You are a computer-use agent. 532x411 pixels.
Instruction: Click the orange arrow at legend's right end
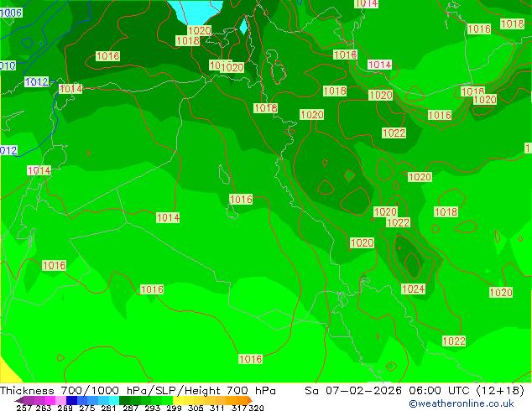[x=250, y=400]
